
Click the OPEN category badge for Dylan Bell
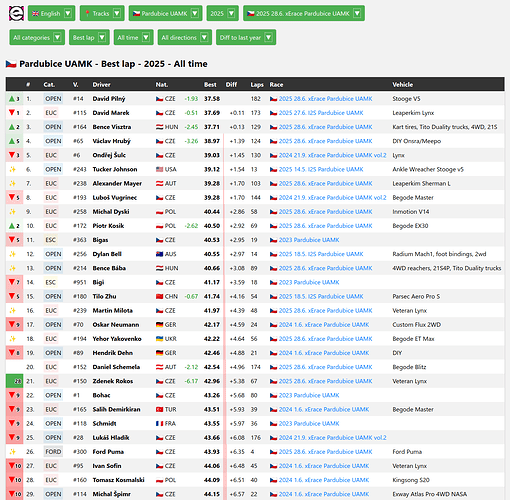pos(53,254)
